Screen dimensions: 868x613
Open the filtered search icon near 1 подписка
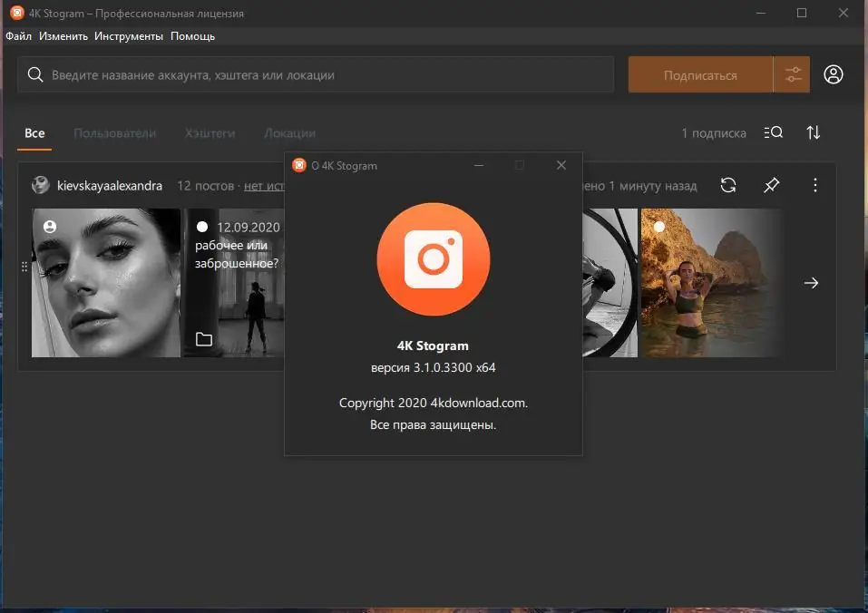coord(774,132)
